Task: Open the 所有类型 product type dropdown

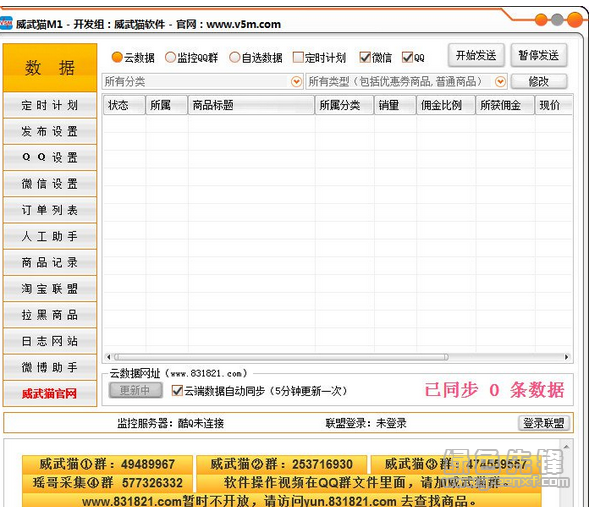Action: 406,81
